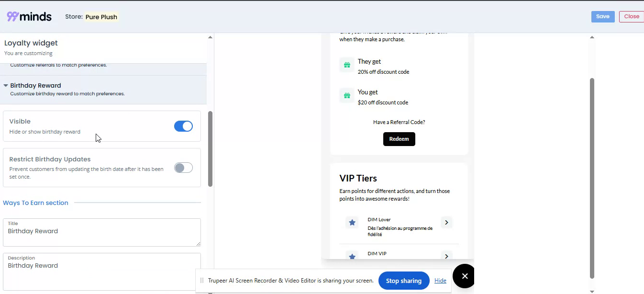
Task: Click the DIM Lover tier name
Action: click(379, 220)
